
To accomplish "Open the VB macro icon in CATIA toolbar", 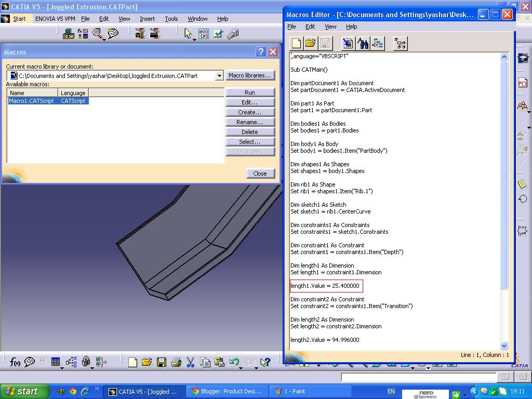I will coord(139,33).
